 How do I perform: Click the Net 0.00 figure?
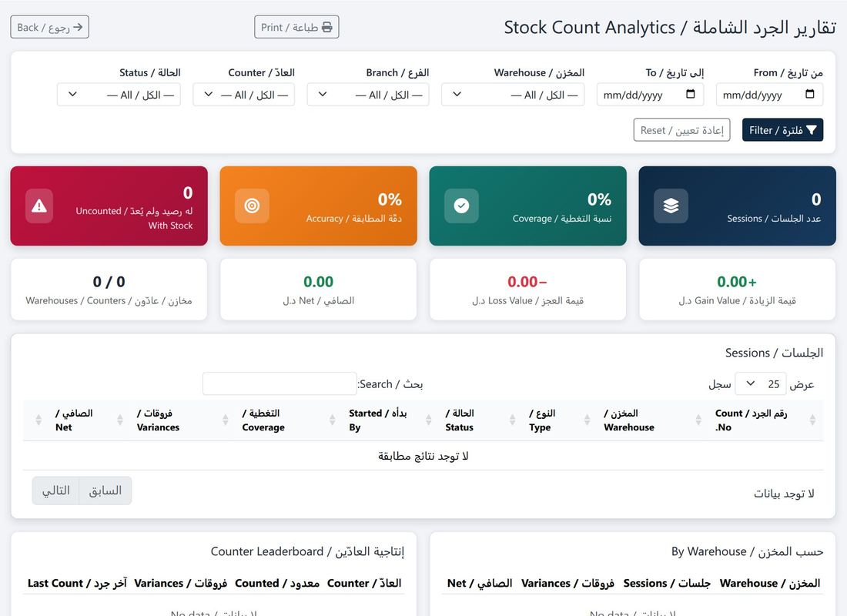(318, 282)
